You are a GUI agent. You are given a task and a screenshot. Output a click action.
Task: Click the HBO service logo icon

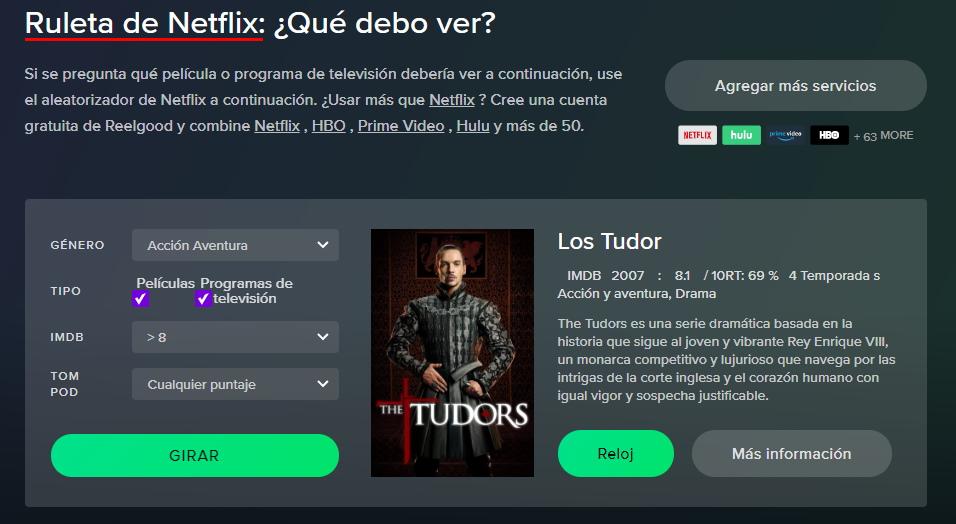coord(829,135)
